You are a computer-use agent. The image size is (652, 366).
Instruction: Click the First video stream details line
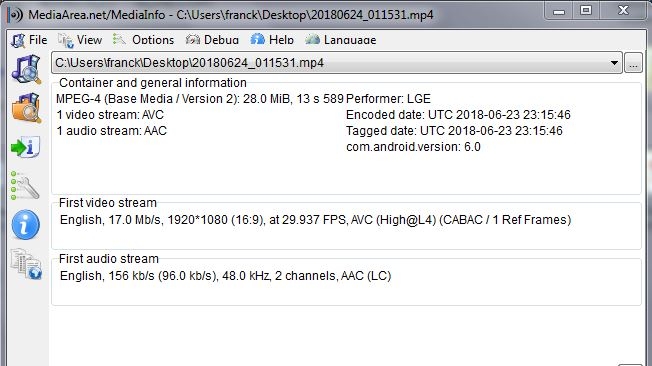tap(315, 220)
